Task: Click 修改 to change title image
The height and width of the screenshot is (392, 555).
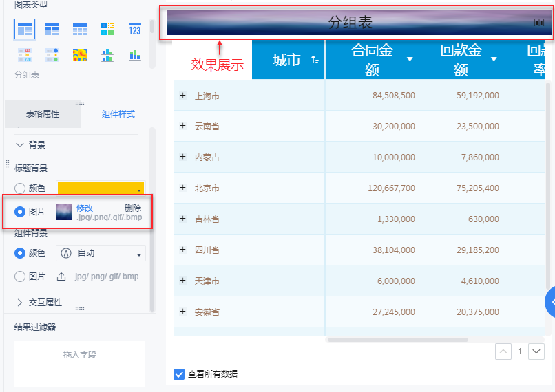Action: [85, 208]
